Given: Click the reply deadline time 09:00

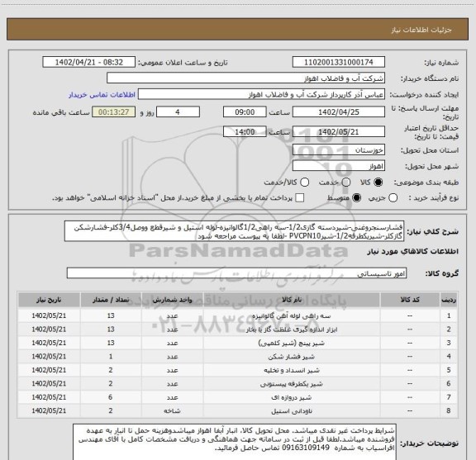Looking at the screenshot, I should click(x=245, y=112).
